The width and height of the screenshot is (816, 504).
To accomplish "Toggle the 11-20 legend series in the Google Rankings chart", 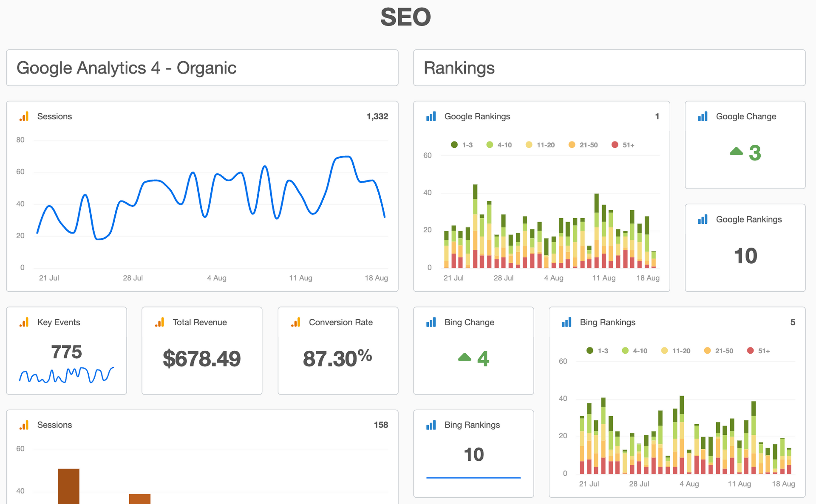I will click(x=540, y=145).
